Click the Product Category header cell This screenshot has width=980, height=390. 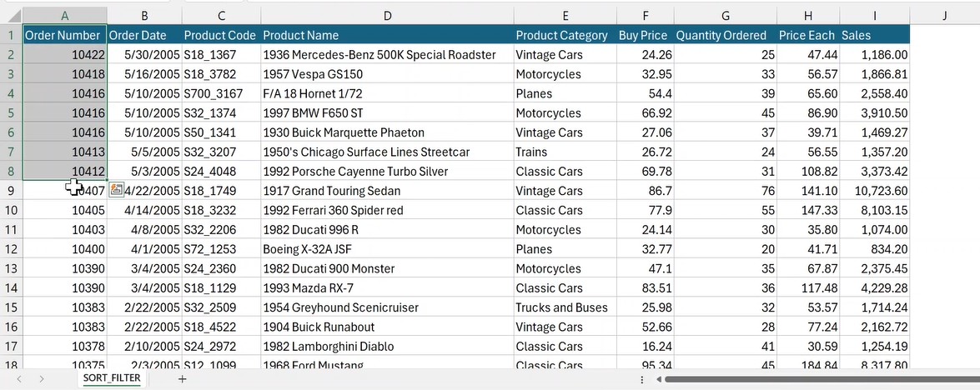point(561,35)
